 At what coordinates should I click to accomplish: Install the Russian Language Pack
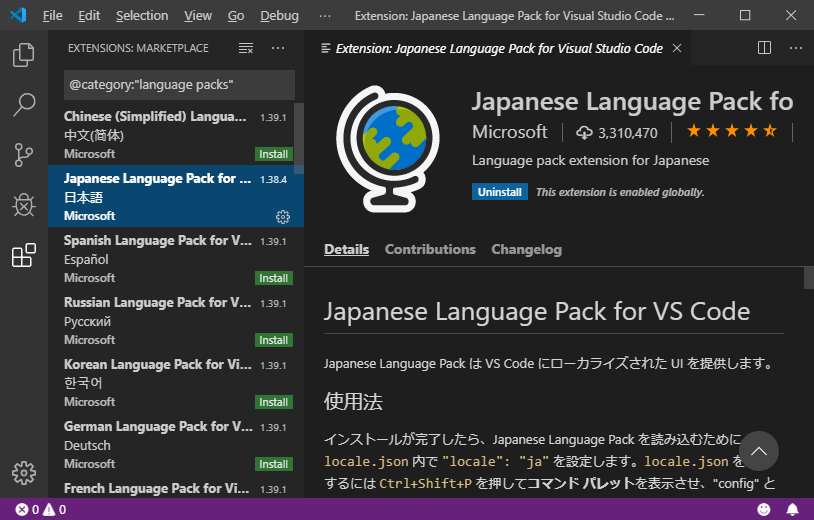[274, 340]
